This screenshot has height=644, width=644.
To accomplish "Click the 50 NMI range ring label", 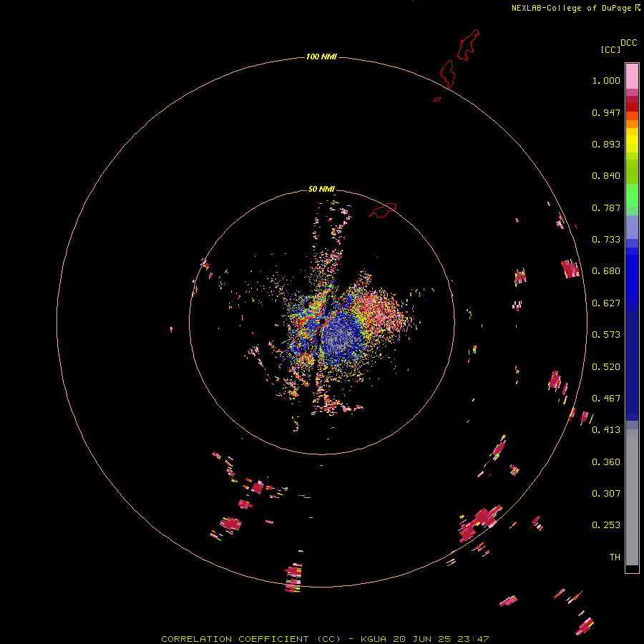I will 321,189.
